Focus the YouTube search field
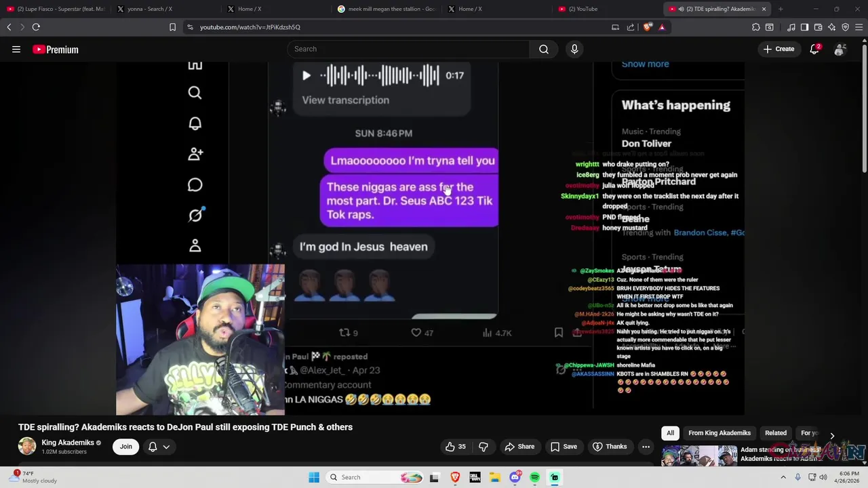Image resolution: width=868 pixels, height=488 pixels. point(408,49)
